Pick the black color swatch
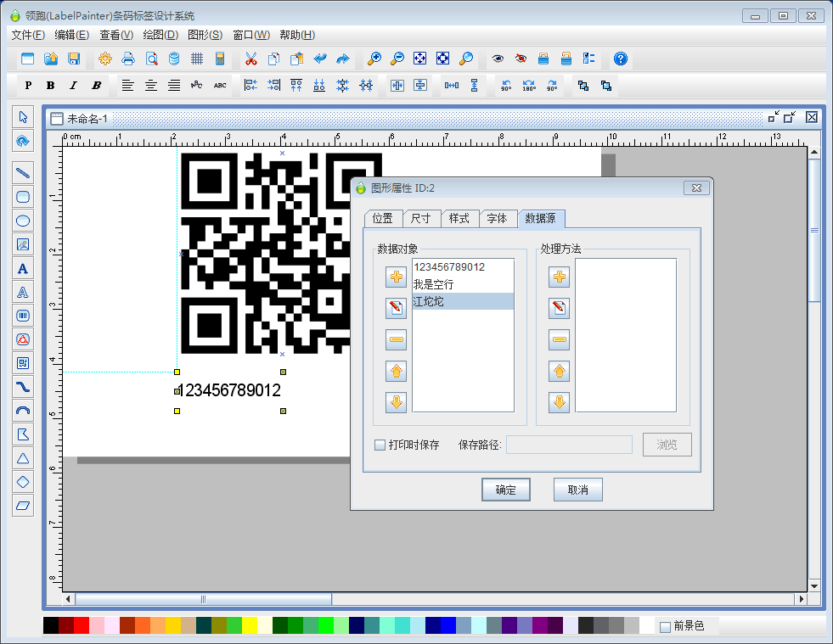 click(51, 625)
